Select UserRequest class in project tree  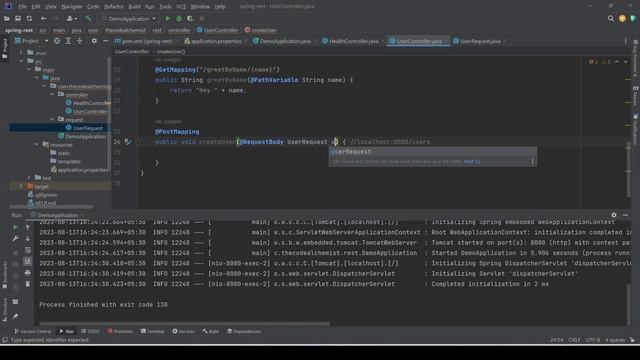tap(88, 128)
